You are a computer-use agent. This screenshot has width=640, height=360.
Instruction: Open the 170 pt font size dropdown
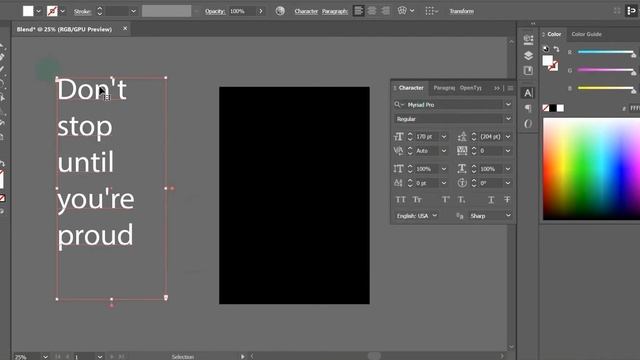coord(444,137)
